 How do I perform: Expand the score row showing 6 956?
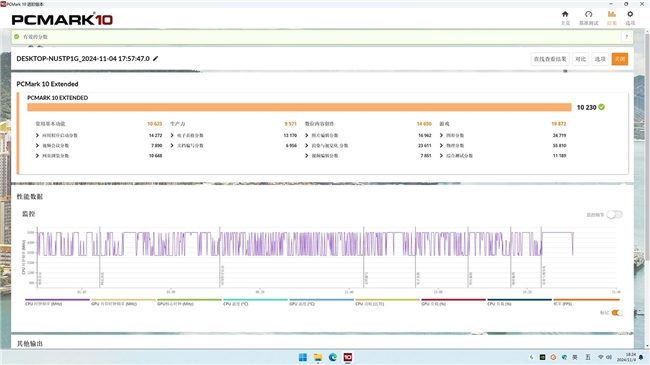tap(172, 146)
